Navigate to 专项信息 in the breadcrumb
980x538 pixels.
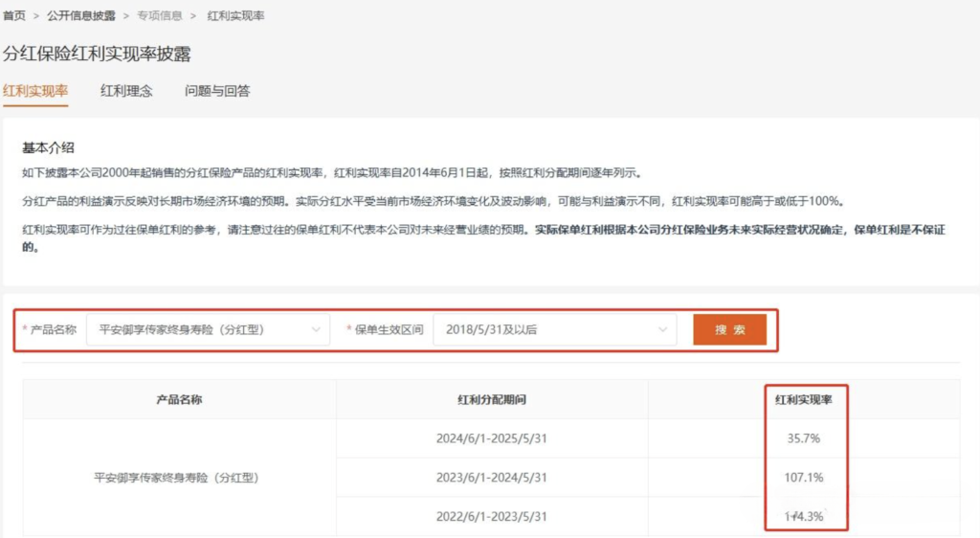click(x=160, y=16)
